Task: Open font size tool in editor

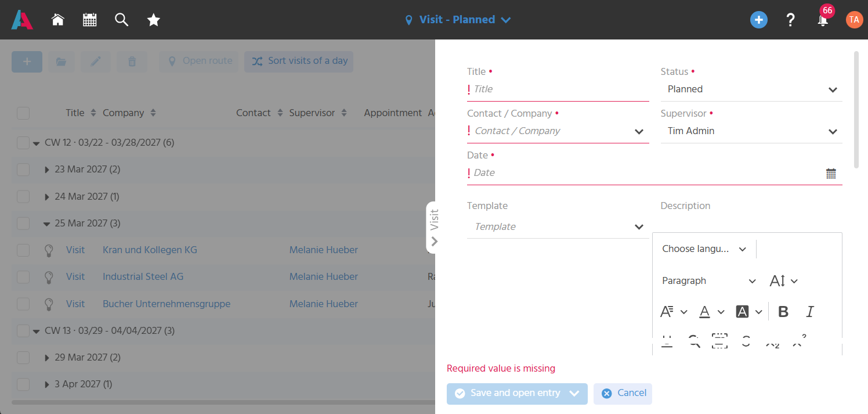Action: (784, 281)
